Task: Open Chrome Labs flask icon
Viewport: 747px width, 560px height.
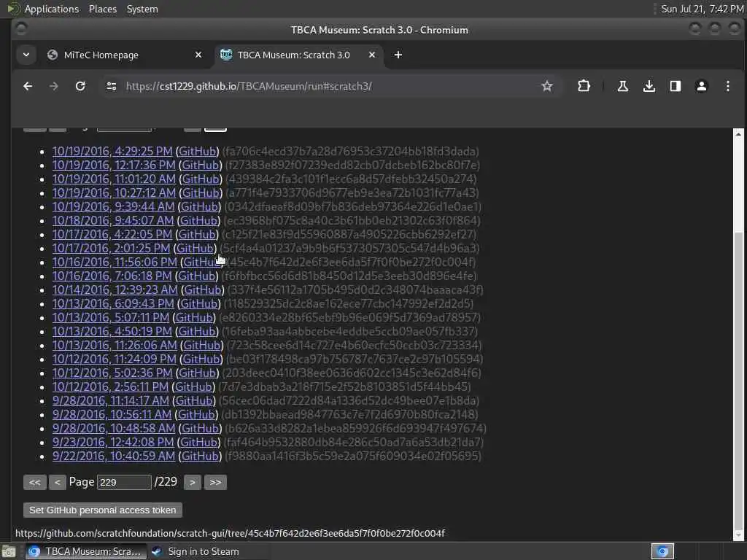Action: tap(623, 86)
